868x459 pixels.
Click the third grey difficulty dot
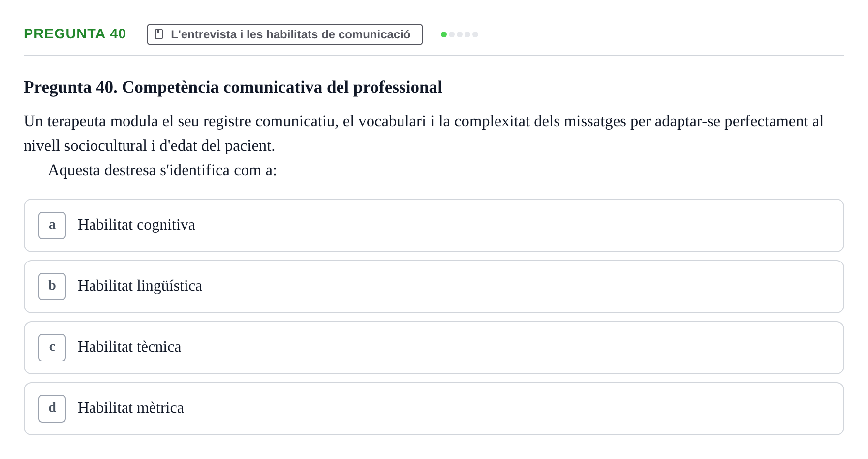[460, 34]
